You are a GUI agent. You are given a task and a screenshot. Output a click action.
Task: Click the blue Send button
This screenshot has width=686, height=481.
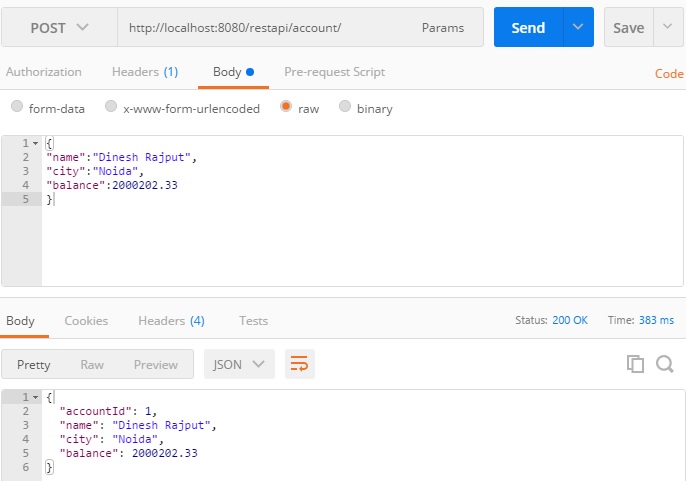point(528,27)
